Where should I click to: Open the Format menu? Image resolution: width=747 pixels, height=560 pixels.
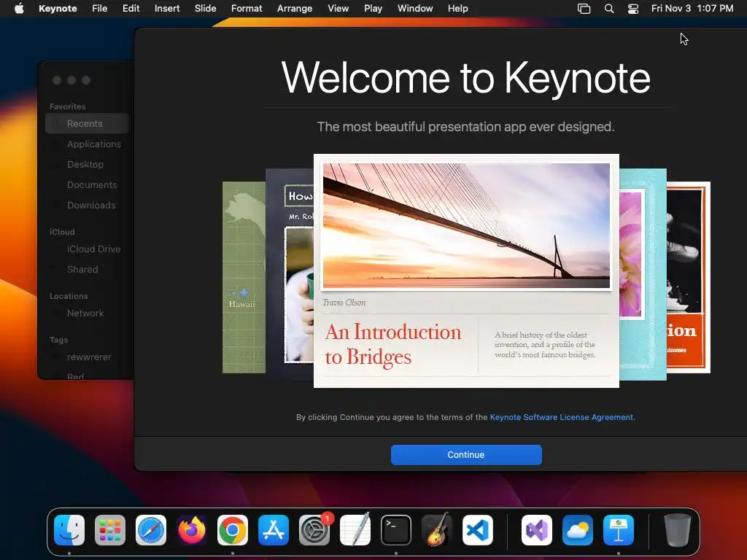[247, 9]
